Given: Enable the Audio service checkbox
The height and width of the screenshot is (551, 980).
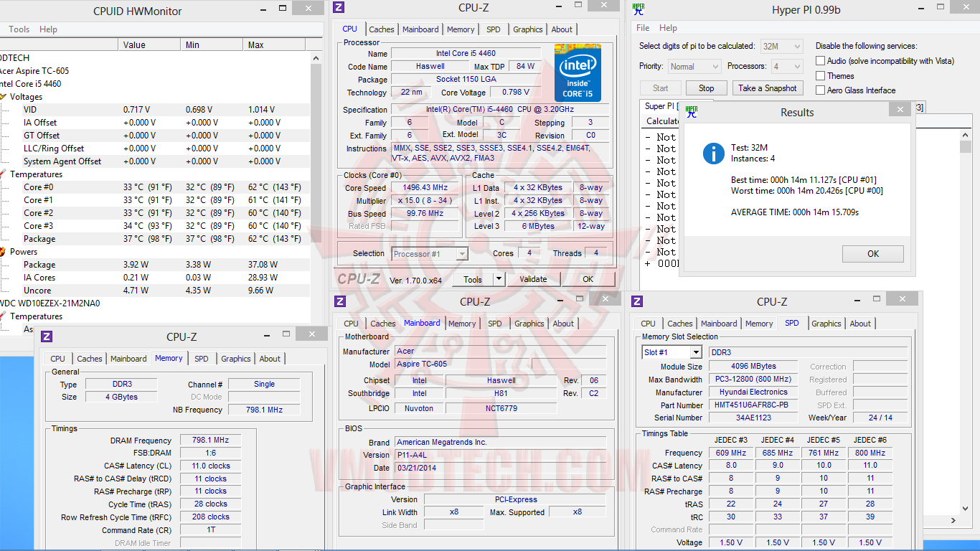Looking at the screenshot, I should point(820,61).
